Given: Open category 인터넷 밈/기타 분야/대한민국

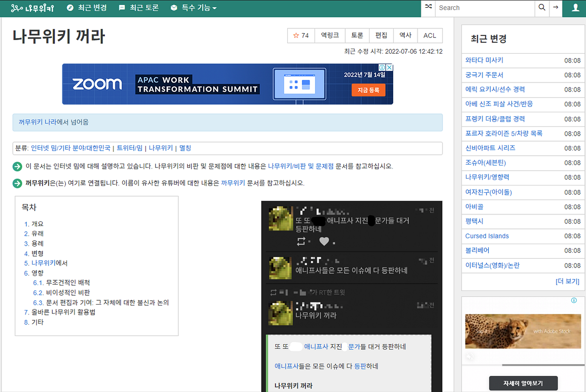Looking at the screenshot, I should pos(70,148).
